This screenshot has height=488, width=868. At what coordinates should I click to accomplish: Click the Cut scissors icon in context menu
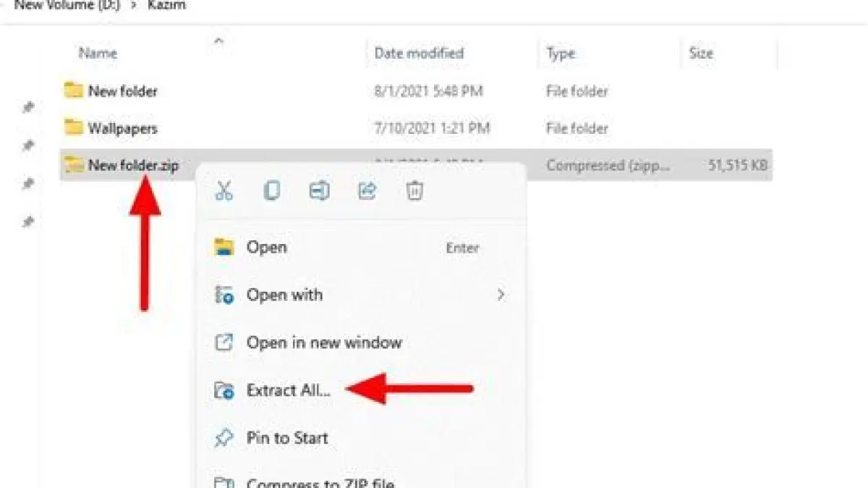pyautogui.click(x=224, y=190)
